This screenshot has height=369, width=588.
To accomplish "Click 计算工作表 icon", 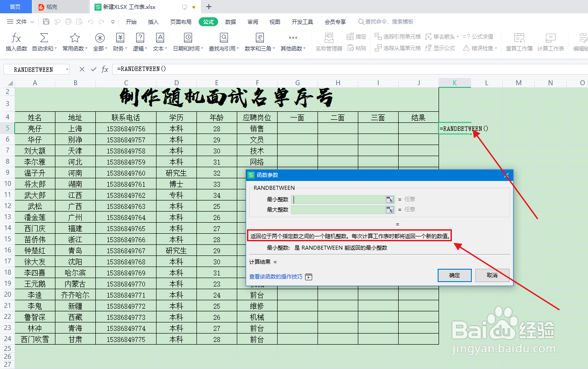I will 551,38.
